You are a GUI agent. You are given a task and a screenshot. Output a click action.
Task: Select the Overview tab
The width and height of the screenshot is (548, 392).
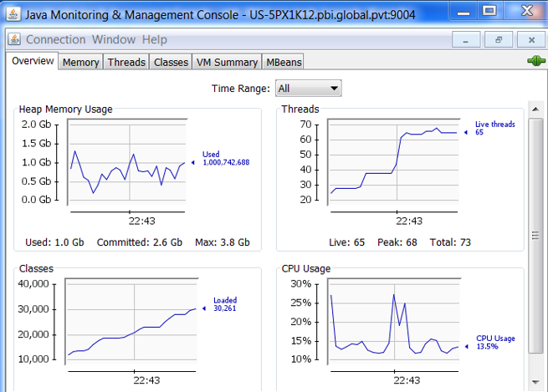33,61
